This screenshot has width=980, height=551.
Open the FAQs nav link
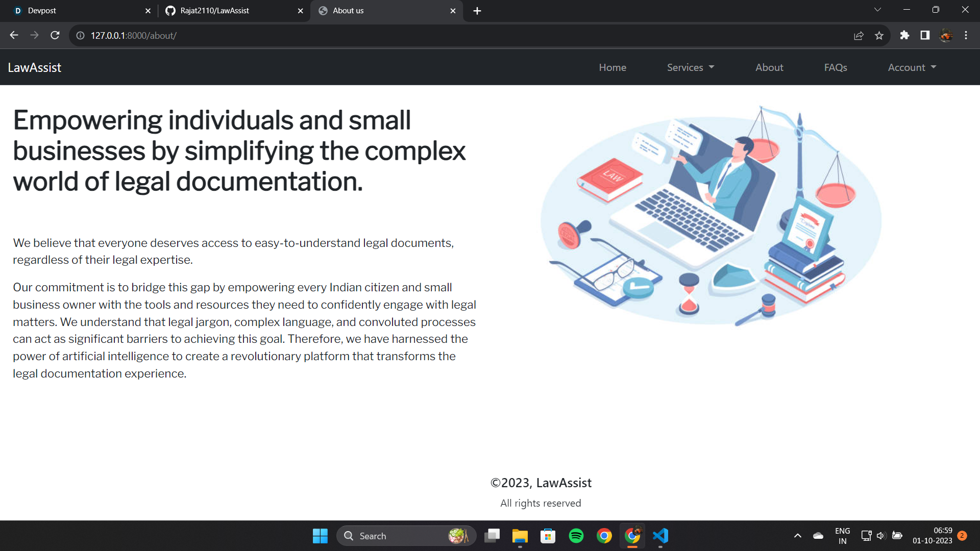835,67
